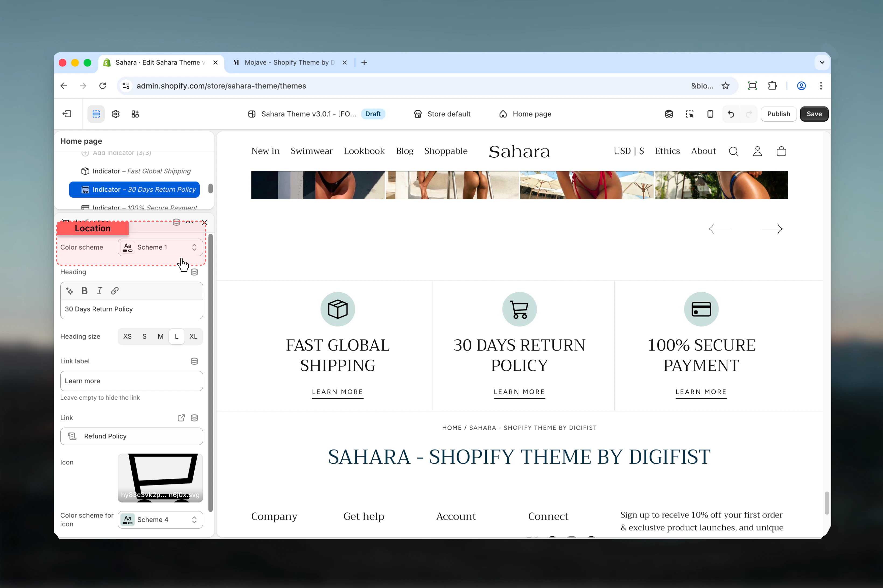This screenshot has height=588, width=883.
Task: Click the Refund Policy link field
Action: click(x=132, y=437)
